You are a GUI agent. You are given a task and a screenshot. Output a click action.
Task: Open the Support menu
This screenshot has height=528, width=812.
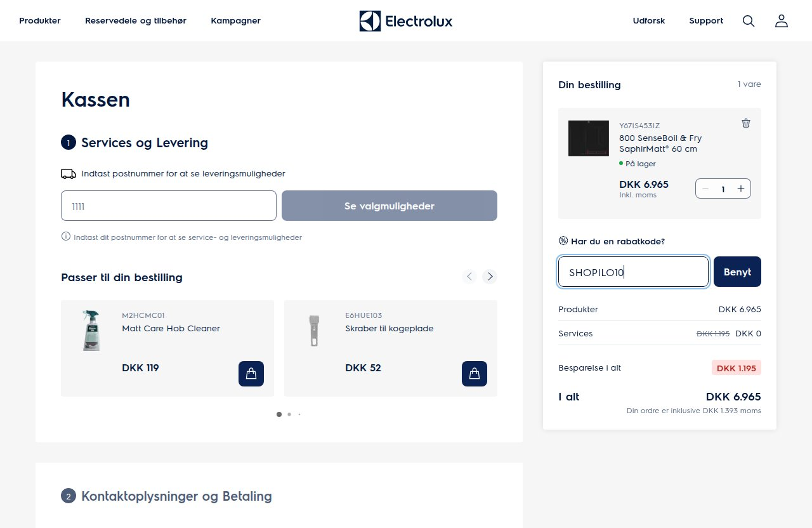(706, 21)
